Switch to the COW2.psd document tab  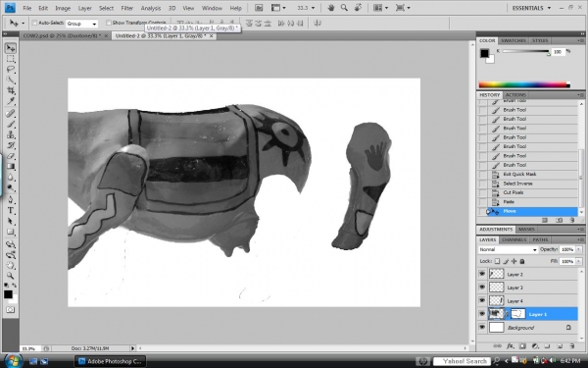coord(62,35)
